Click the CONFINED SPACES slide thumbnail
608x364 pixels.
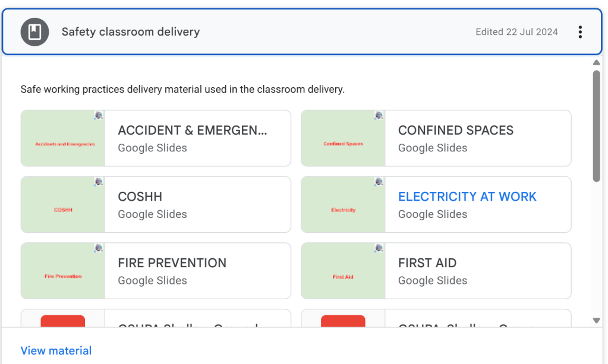pyautogui.click(x=344, y=138)
